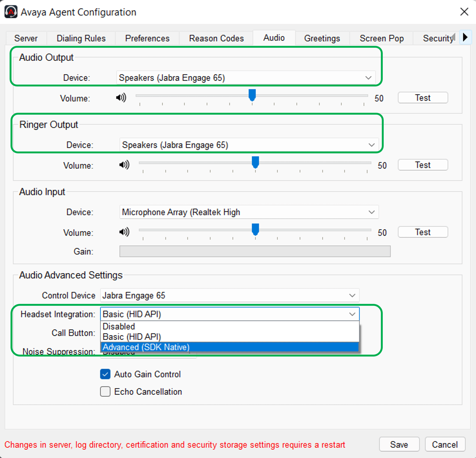The width and height of the screenshot is (476, 458).
Task: Click the Audio Output volume speaker icon
Action: [121, 98]
